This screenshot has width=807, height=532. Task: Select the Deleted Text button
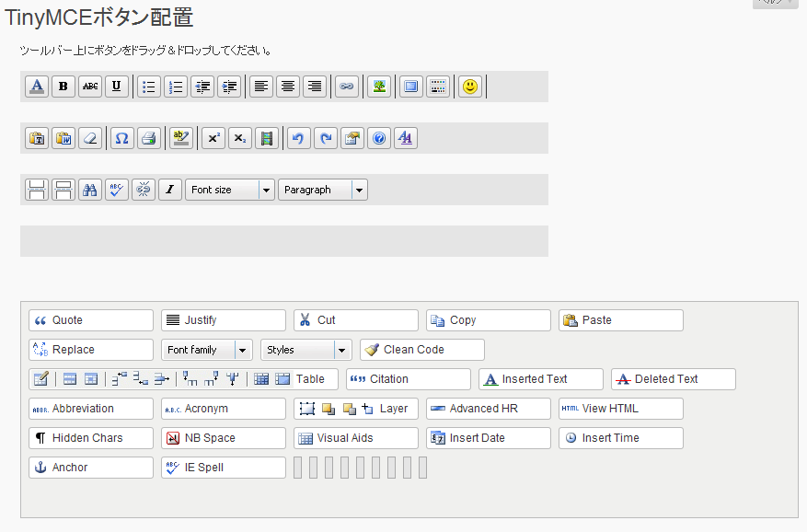[x=674, y=379]
